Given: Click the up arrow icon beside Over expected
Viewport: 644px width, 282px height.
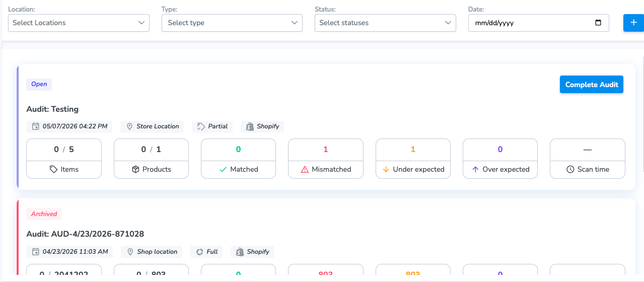Looking at the screenshot, I should click(475, 170).
